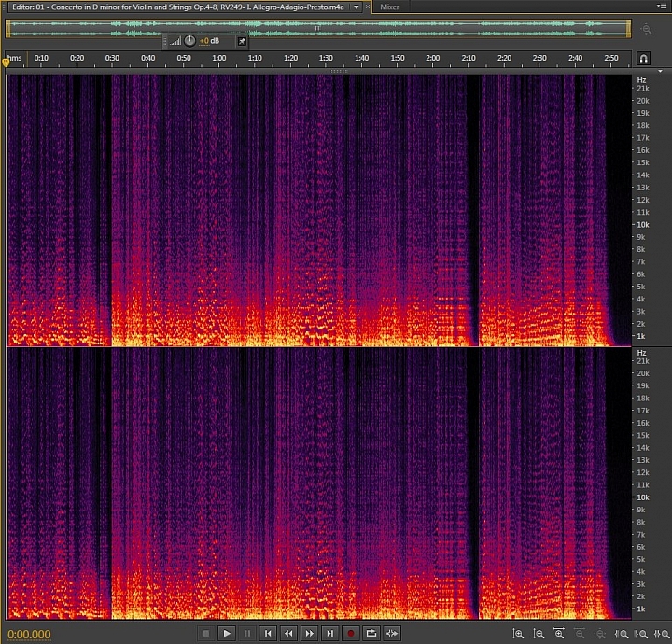The width and height of the screenshot is (672, 644).
Task: Click Zoom Out Time icon
Action: (580, 634)
